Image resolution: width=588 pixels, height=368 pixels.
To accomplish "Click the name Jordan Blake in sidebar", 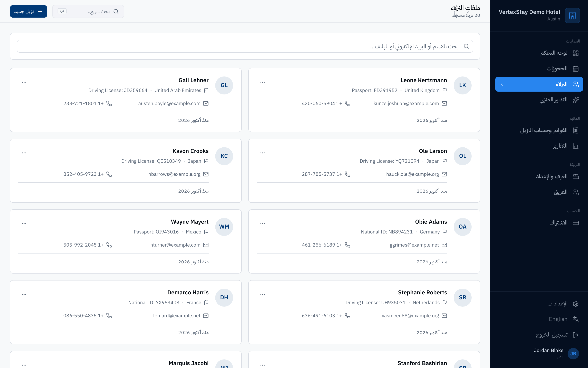I will (548, 350).
